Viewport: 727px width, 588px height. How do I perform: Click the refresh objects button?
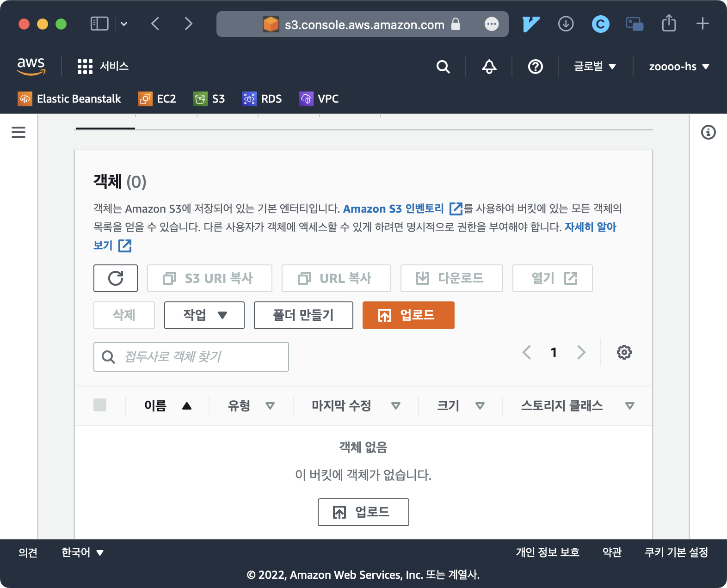[116, 278]
